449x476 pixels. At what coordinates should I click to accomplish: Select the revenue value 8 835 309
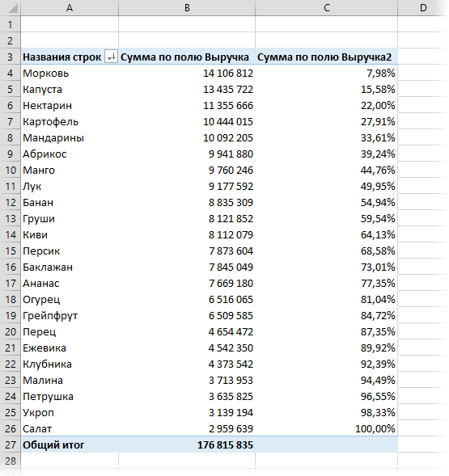click(x=187, y=203)
